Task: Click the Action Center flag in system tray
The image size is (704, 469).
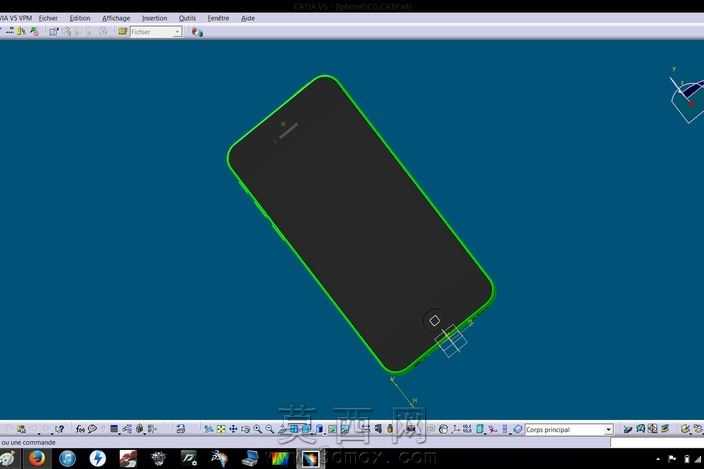Action: pyautogui.click(x=672, y=459)
